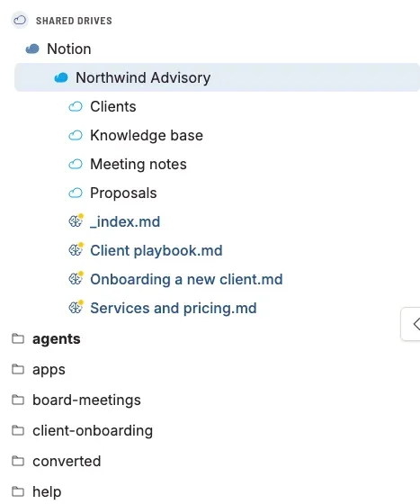Open Onboarding a new client.md
This screenshot has height=504, width=420.
coord(186,279)
